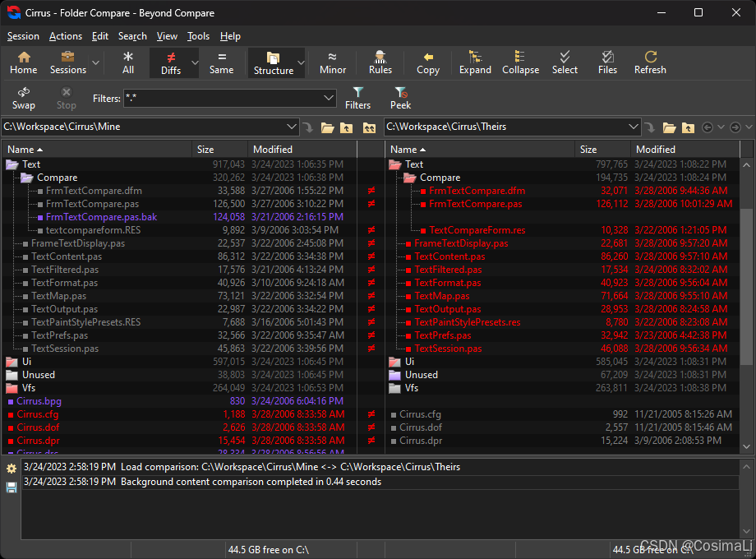Image resolution: width=756 pixels, height=559 pixels.
Task: Go up one level on the left folder
Action: point(346,127)
